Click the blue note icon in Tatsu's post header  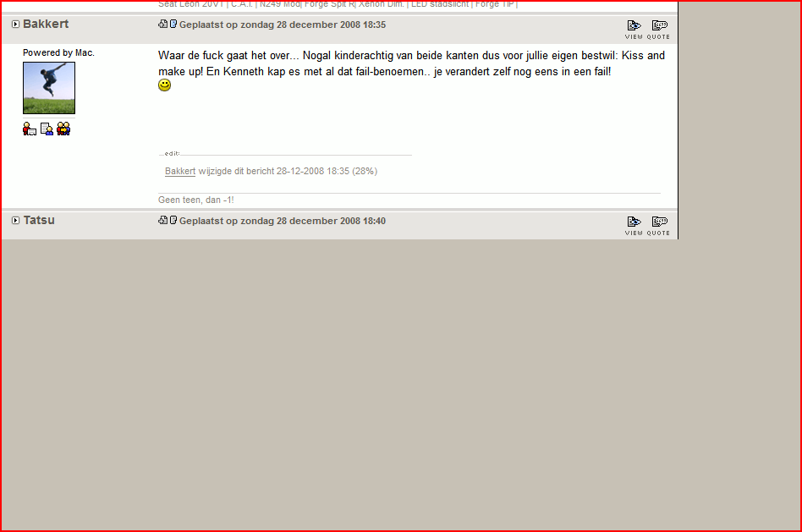(x=173, y=220)
